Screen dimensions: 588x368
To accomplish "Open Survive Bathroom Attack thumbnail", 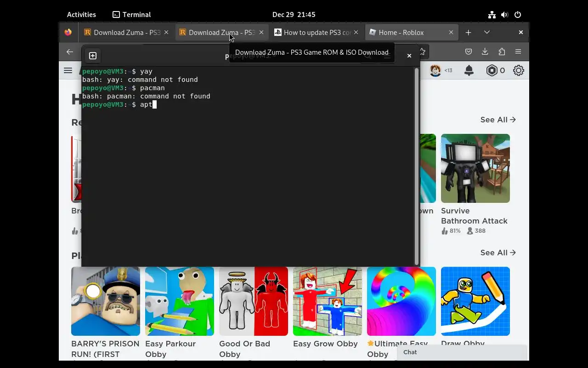I will pos(475,168).
